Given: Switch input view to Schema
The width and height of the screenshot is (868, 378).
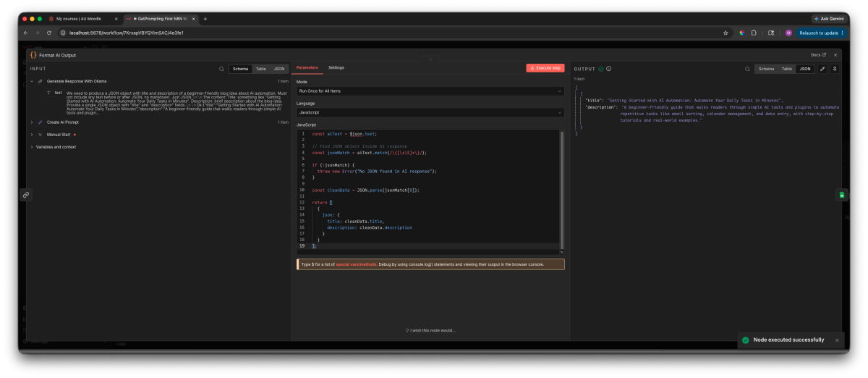Looking at the screenshot, I should (x=241, y=69).
